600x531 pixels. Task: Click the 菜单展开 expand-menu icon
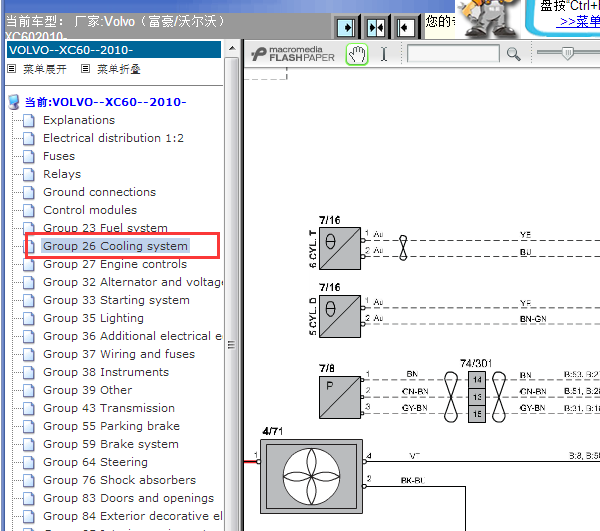(x=12, y=69)
